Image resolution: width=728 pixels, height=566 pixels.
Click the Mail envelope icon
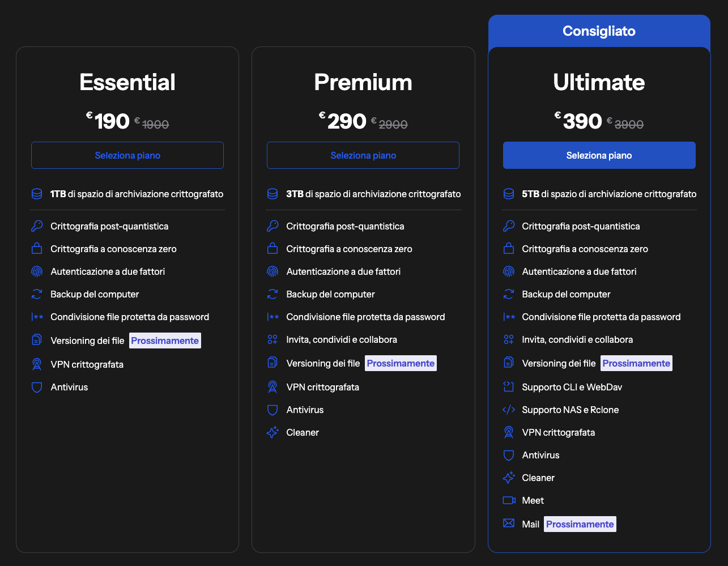coord(509,524)
